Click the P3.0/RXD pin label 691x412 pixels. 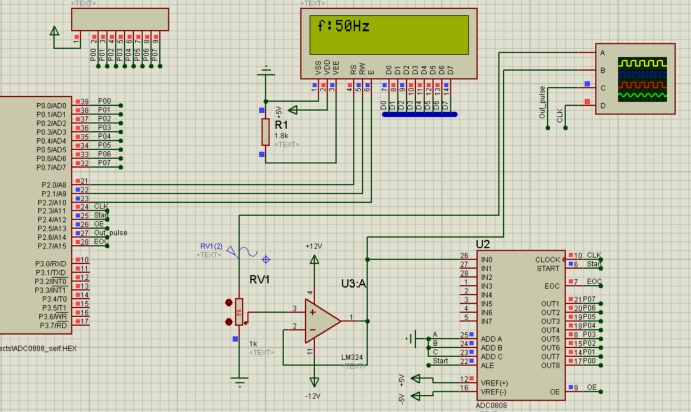[51, 264]
